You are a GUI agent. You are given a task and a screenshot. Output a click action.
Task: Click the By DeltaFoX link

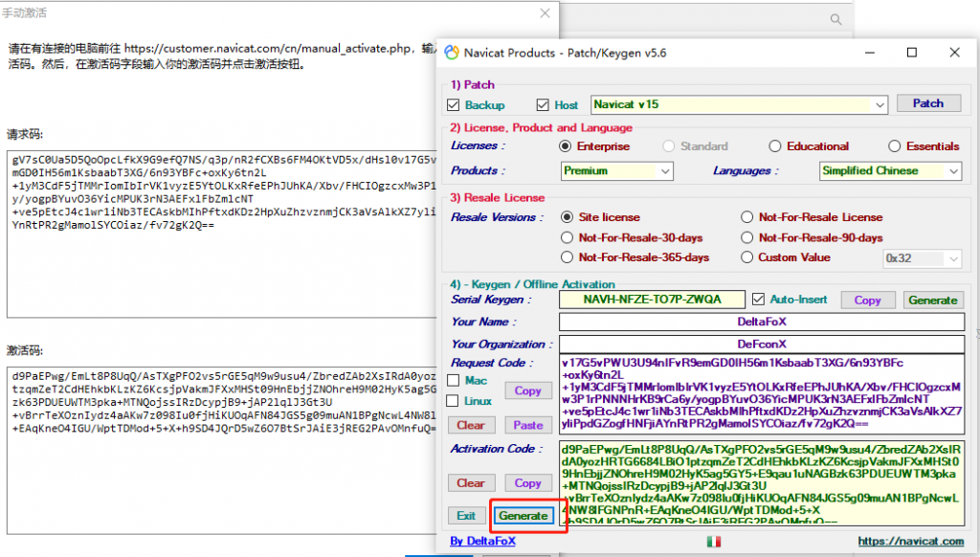(484, 542)
